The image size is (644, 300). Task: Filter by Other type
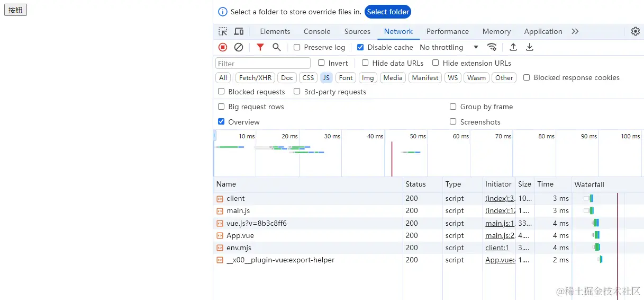tap(504, 77)
